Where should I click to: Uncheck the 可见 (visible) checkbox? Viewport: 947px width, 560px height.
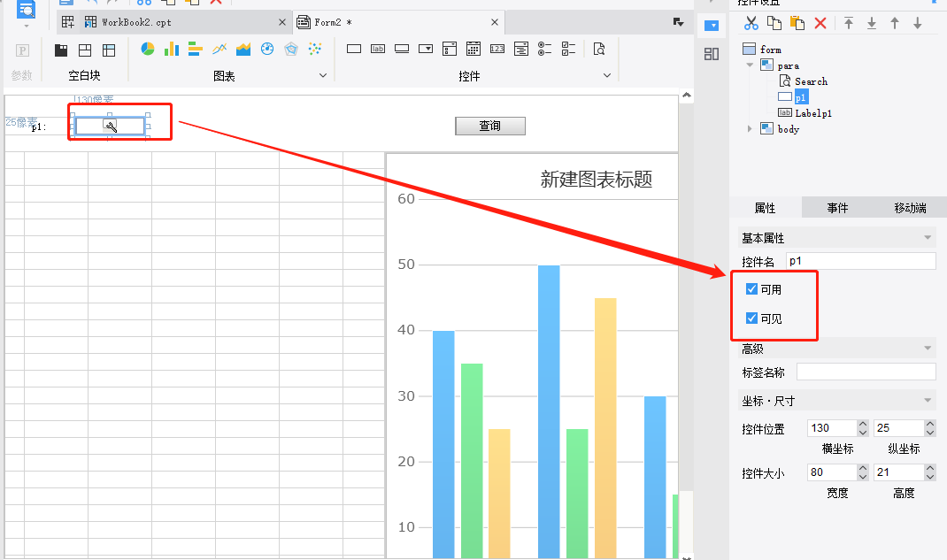(751, 318)
